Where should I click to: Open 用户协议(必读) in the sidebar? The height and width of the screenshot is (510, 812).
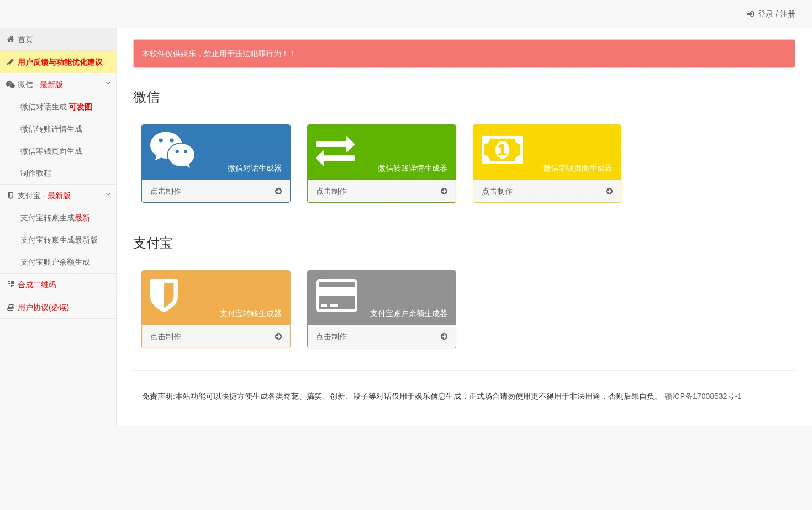tap(58, 307)
